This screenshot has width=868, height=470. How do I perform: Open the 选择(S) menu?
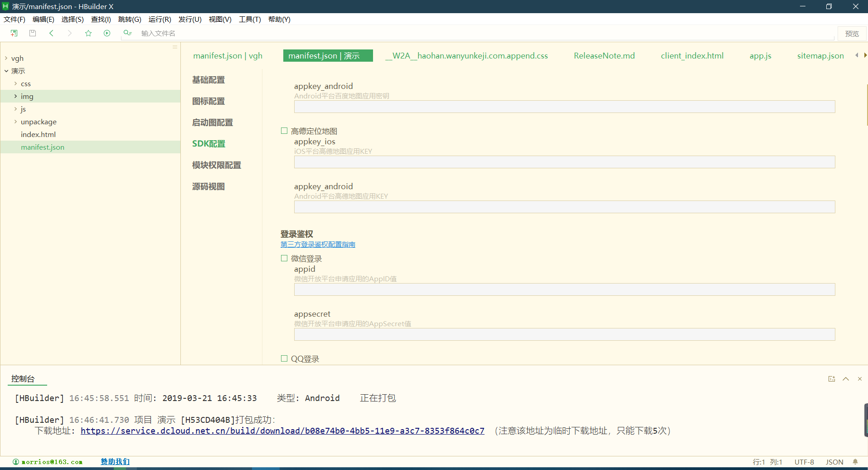73,19
